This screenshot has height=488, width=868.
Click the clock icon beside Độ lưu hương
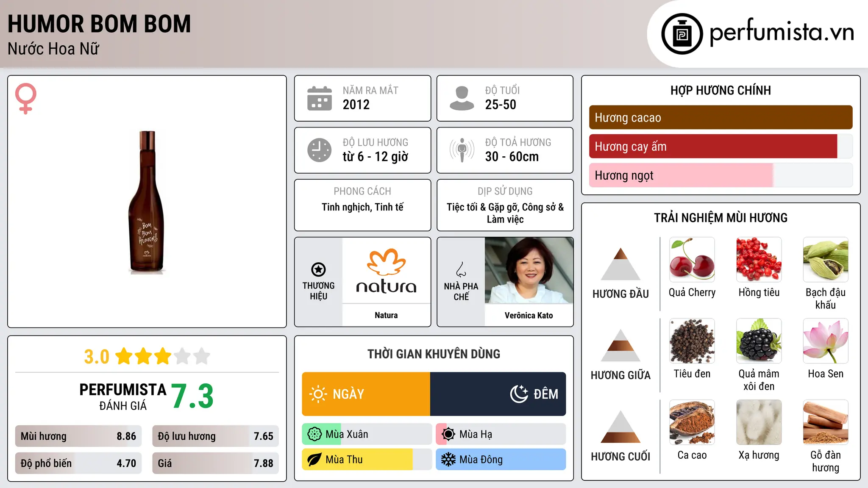[320, 150]
